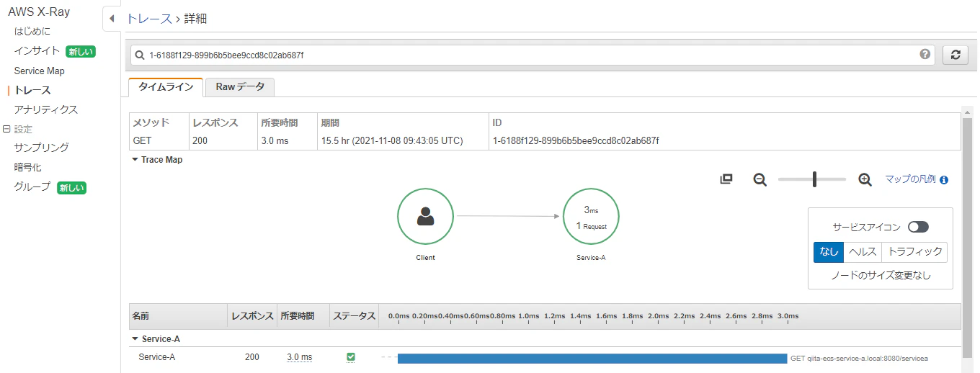The image size is (980, 373).
Task: Click the Service-A row name
Action: [157, 357]
